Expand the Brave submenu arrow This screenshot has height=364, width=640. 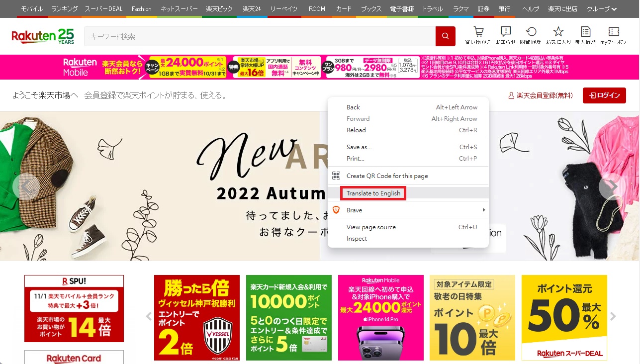tap(483, 210)
